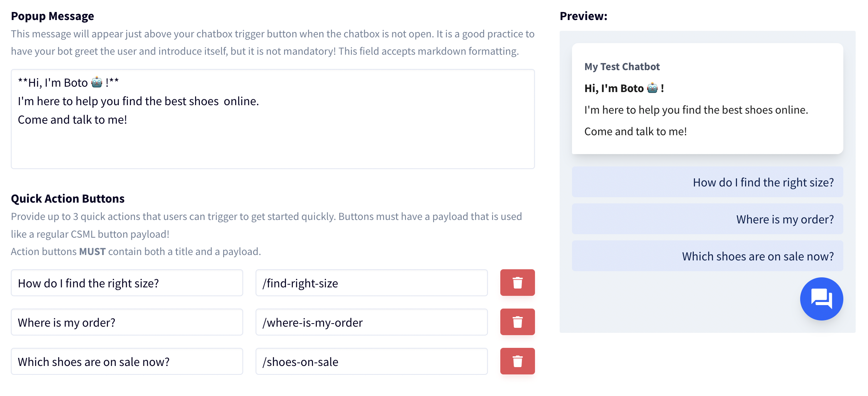
Task: Select 'Where is my order?' preview button
Action: pos(707,219)
